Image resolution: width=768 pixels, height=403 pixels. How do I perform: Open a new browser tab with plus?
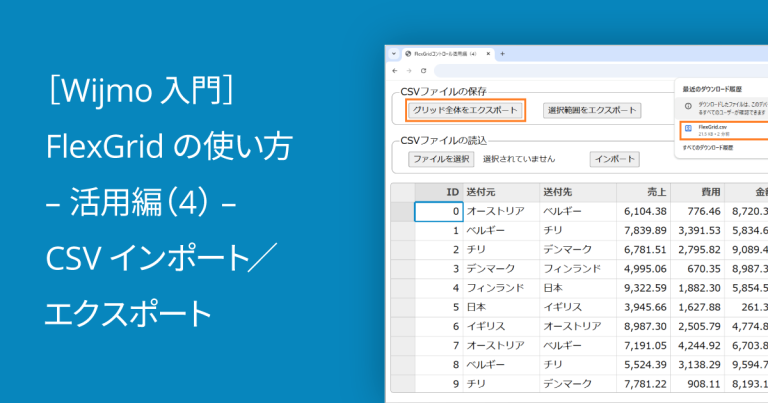(502, 54)
